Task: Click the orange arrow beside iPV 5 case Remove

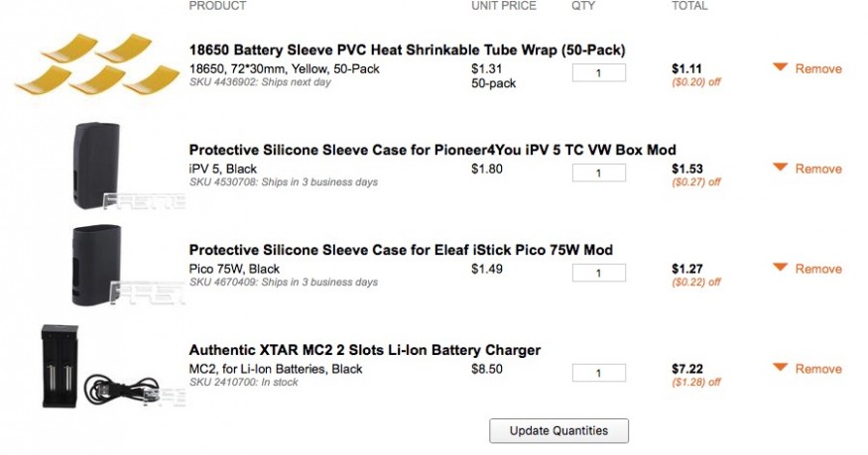Action: pos(780,168)
